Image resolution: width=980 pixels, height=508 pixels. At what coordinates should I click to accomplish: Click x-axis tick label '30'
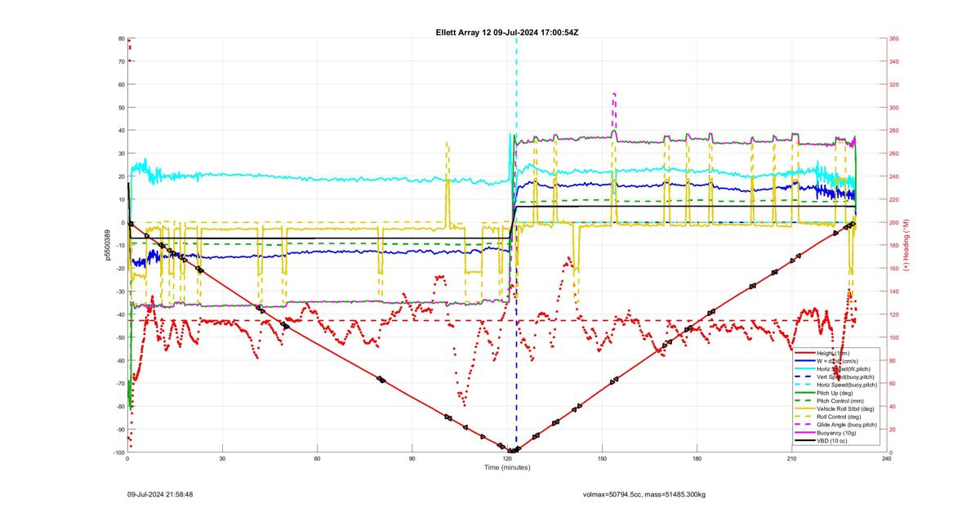222,460
